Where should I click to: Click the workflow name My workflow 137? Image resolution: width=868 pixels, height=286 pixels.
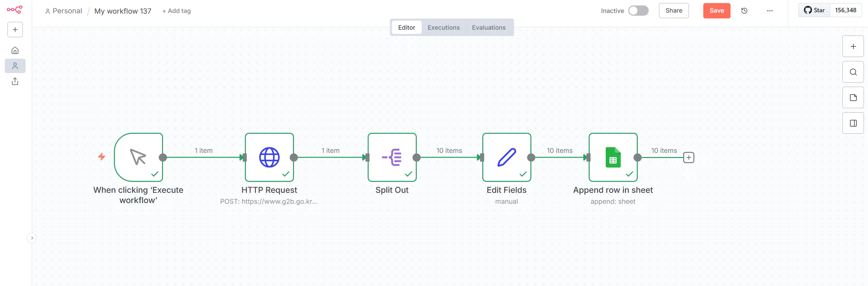[x=123, y=11]
